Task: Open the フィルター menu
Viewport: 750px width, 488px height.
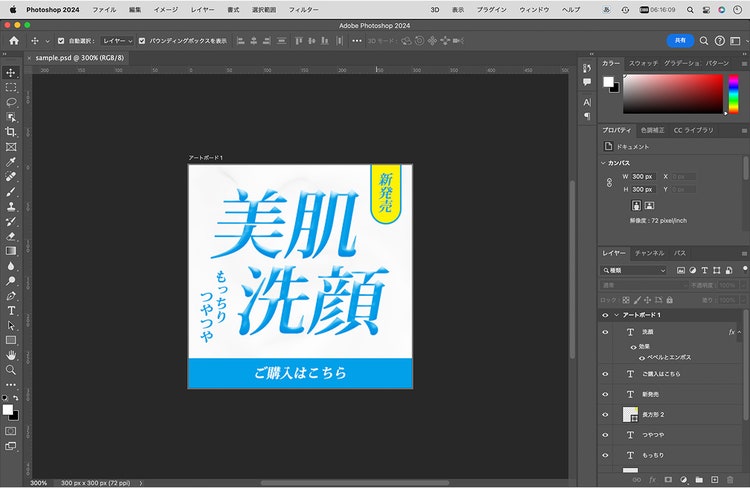Action: [x=304, y=10]
